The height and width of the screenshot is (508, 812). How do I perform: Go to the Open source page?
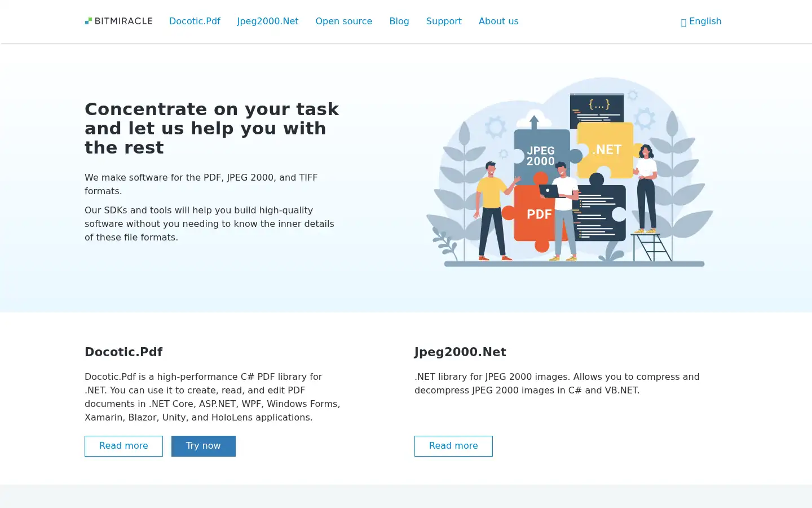344,21
